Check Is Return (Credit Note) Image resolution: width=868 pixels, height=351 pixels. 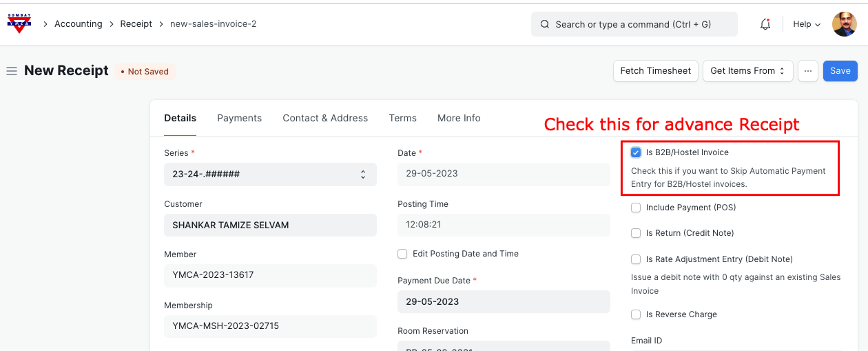pos(636,233)
